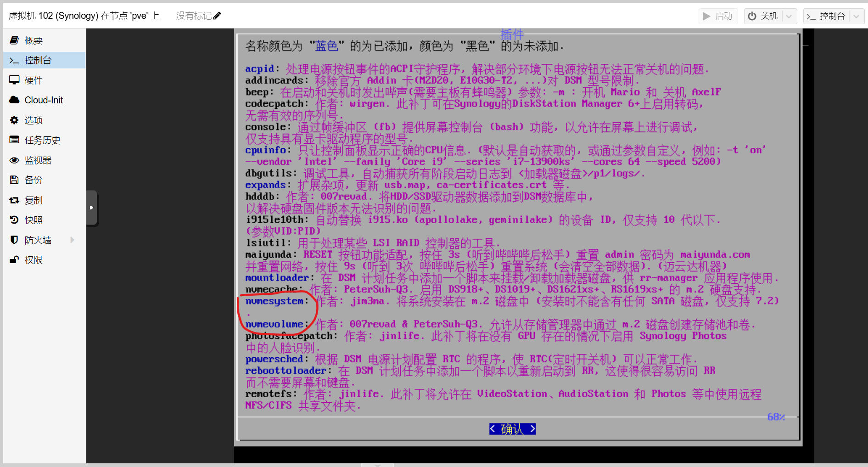868x467 pixels.
Task: Click the mountloader addon name
Action: (277, 278)
